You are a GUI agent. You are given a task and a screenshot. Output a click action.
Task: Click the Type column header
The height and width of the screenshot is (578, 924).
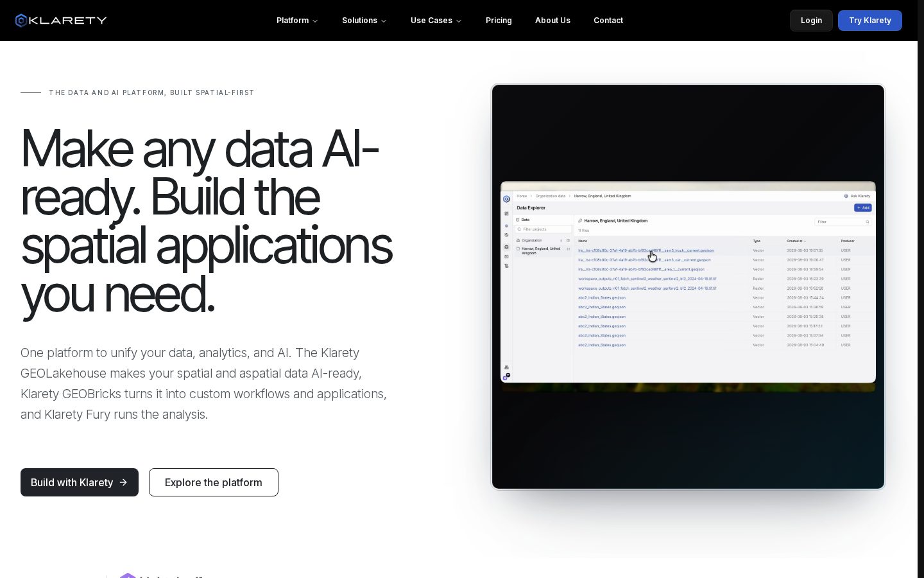(757, 241)
